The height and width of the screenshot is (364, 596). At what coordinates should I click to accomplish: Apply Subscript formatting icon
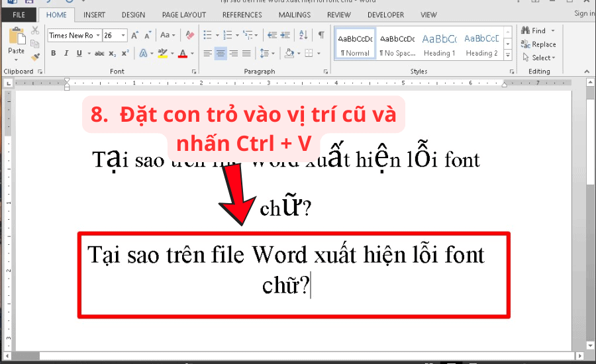tap(112, 54)
